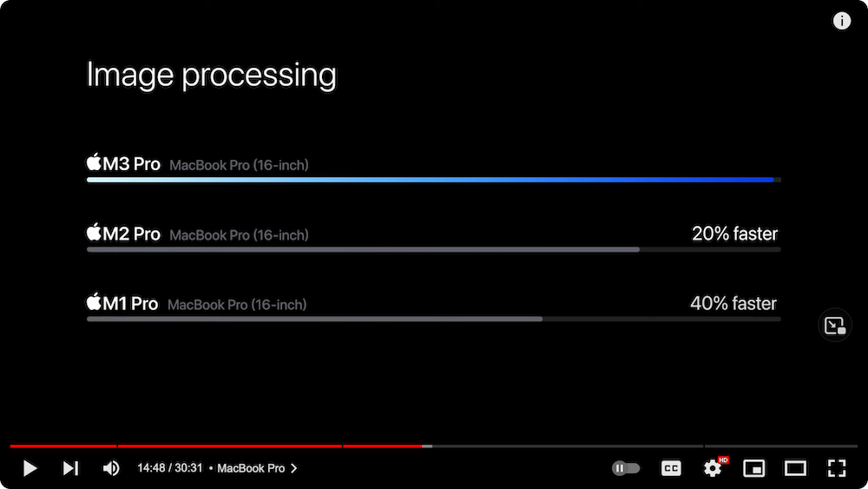Enable theater mode view
Viewport: 868px width, 489px height.
(795, 468)
